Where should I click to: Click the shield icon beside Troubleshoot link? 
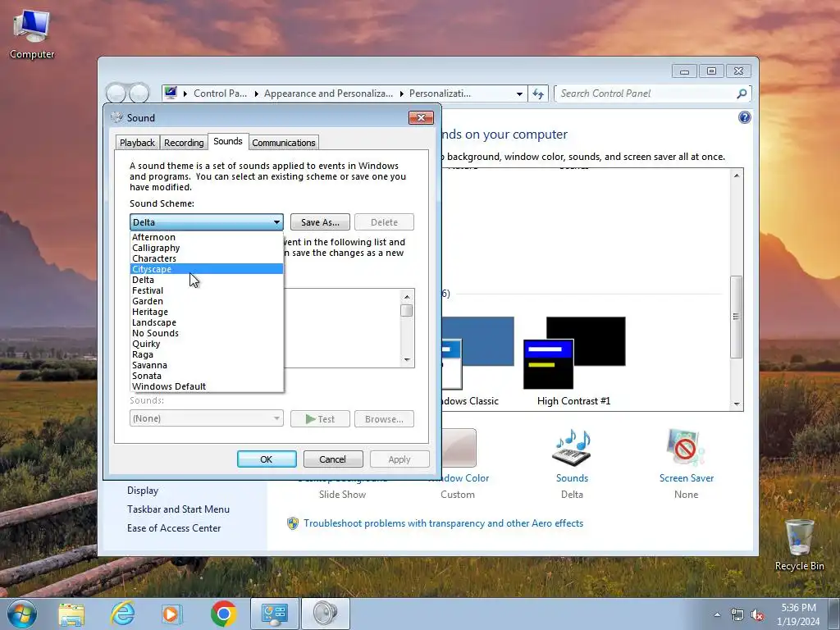(293, 523)
